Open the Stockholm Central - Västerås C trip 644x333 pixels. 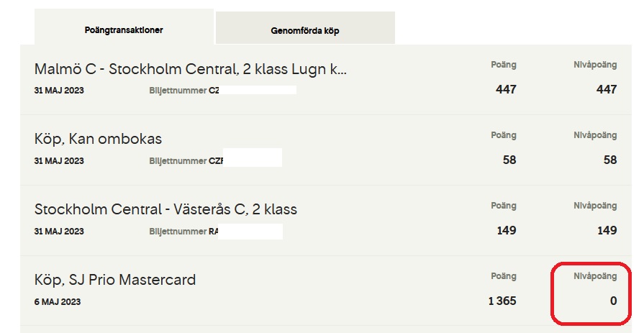(x=165, y=209)
